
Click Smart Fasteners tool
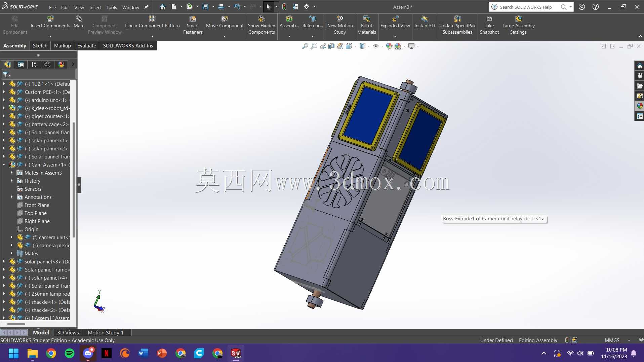point(193,25)
